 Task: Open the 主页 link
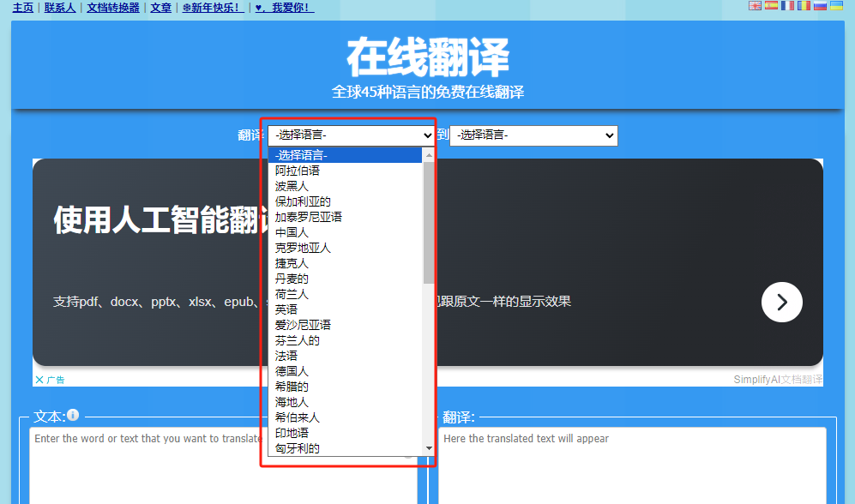[x=23, y=8]
